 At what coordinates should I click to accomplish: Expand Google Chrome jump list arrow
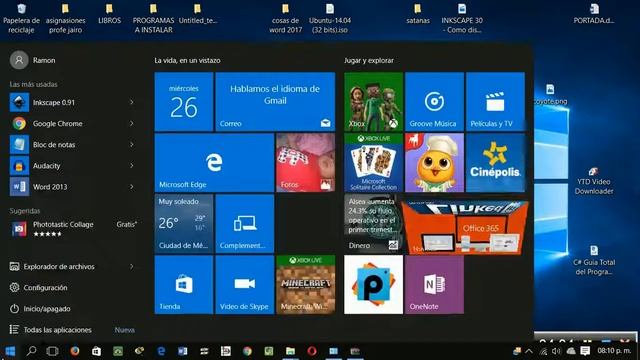(x=132, y=123)
